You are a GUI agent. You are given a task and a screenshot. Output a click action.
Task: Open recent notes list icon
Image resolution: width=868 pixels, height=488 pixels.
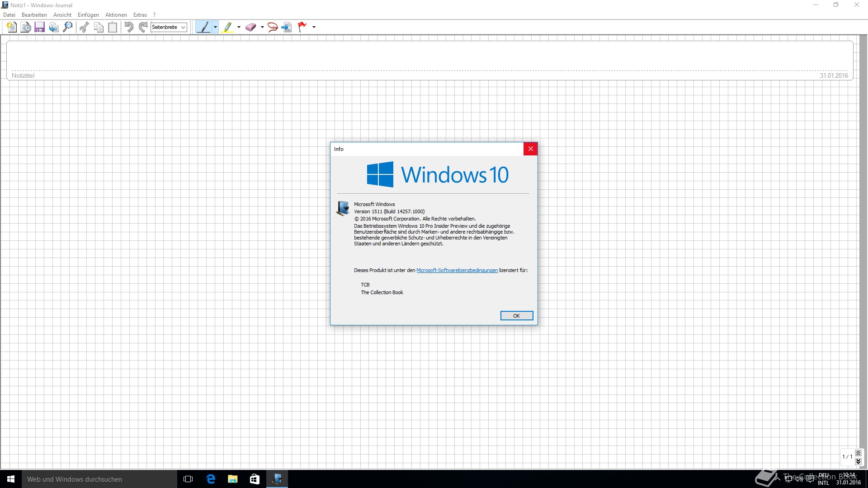[x=26, y=27]
